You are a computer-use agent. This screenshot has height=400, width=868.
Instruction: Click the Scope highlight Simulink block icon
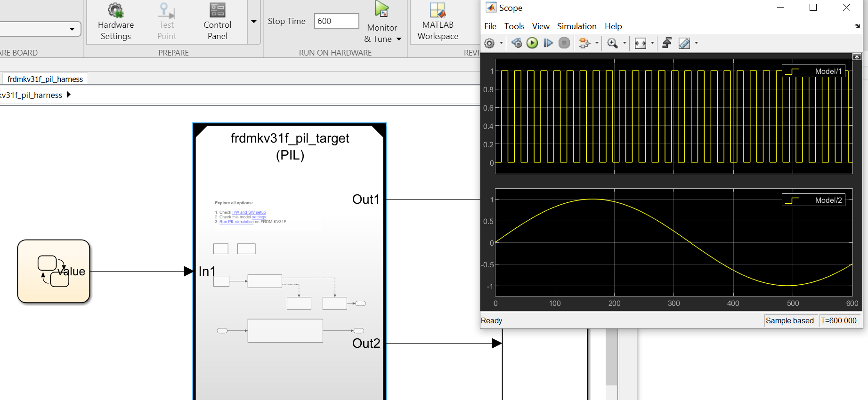[x=584, y=43]
